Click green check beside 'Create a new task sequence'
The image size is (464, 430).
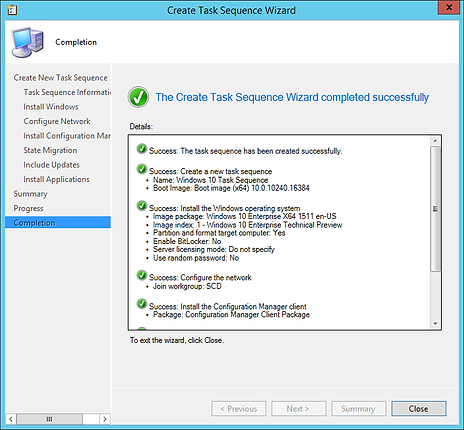tap(142, 169)
